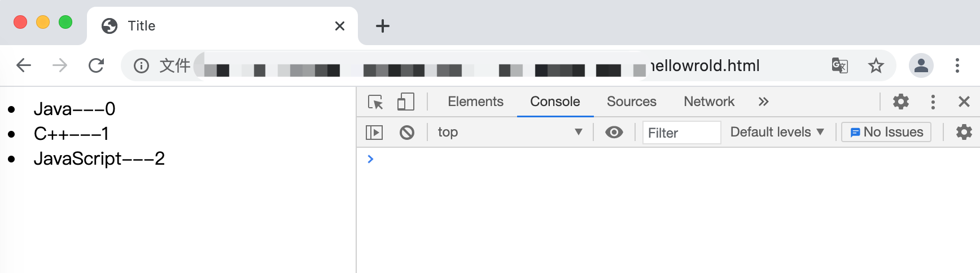The width and height of the screenshot is (980, 273).
Task: Open DevTools three-dot customize menu
Action: point(933,102)
